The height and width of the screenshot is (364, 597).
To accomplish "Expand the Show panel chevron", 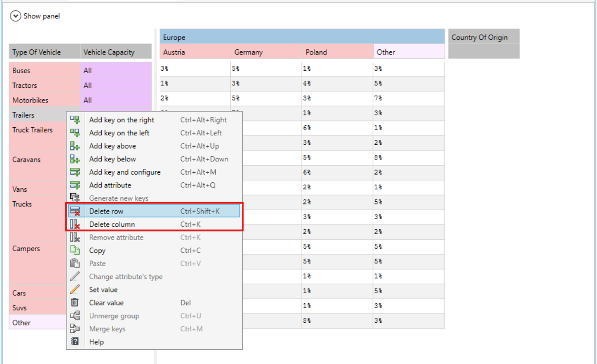I will coord(16,16).
